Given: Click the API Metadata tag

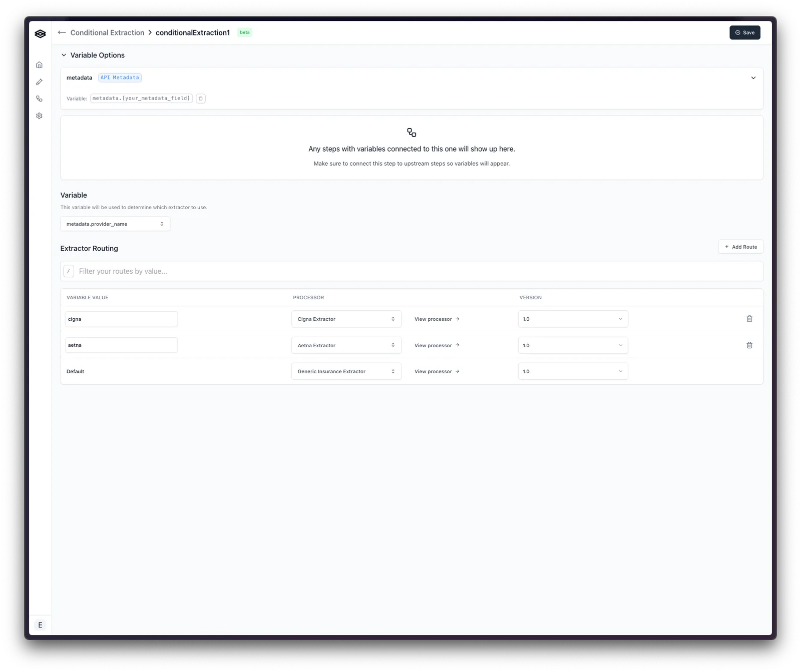Looking at the screenshot, I should (120, 78).
